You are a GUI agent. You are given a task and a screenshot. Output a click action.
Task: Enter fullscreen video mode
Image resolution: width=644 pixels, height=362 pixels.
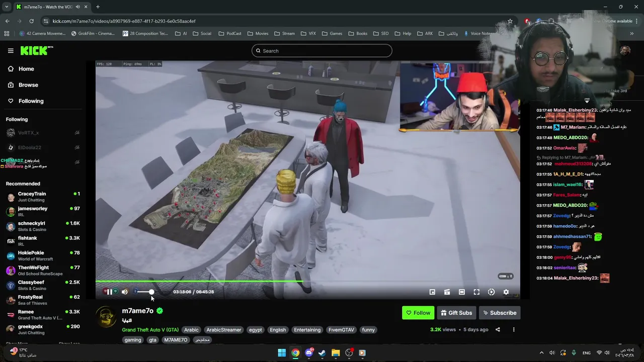(476, 292)
